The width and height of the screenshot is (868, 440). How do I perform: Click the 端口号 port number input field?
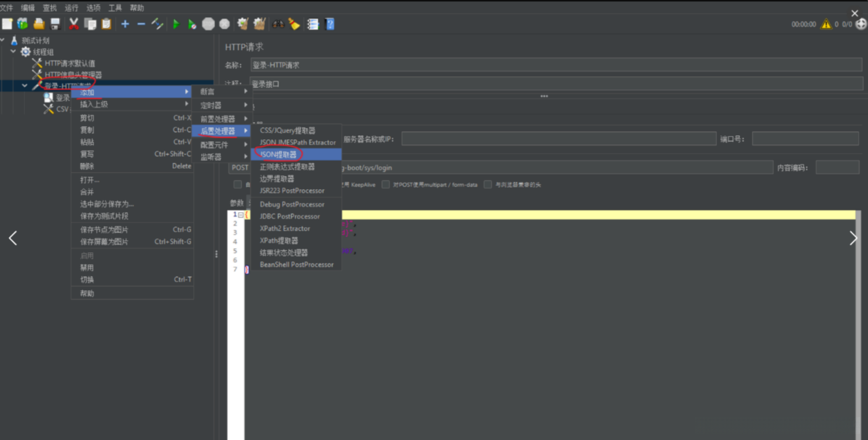(805, 139)
